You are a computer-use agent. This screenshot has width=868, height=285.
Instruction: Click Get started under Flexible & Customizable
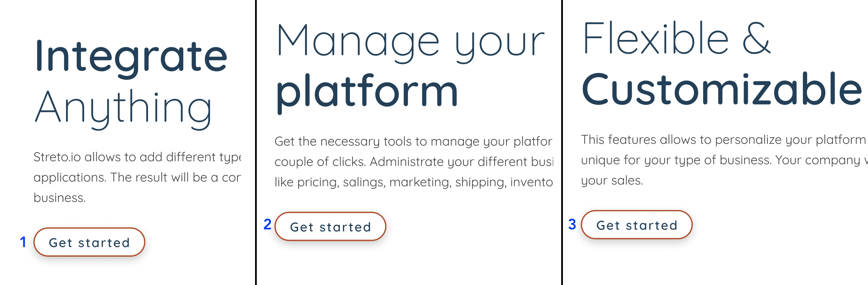coord(637,225)
